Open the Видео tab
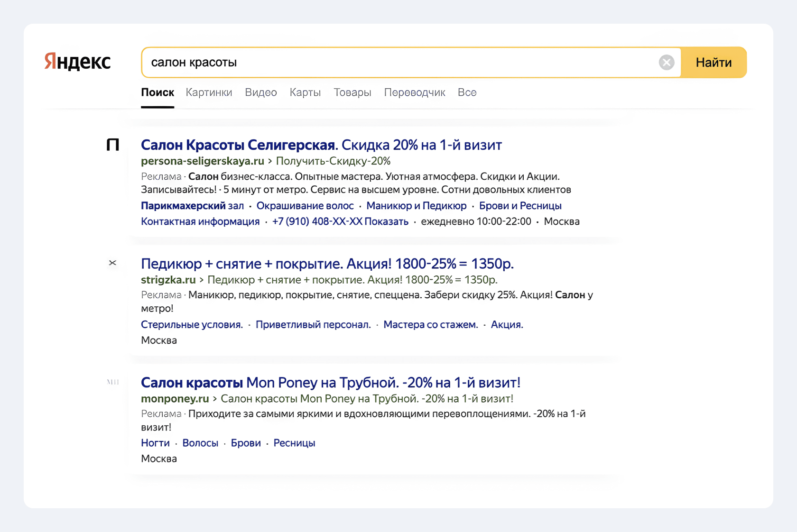The width and height of the screenshot is (797, 532). coord(261,92)
